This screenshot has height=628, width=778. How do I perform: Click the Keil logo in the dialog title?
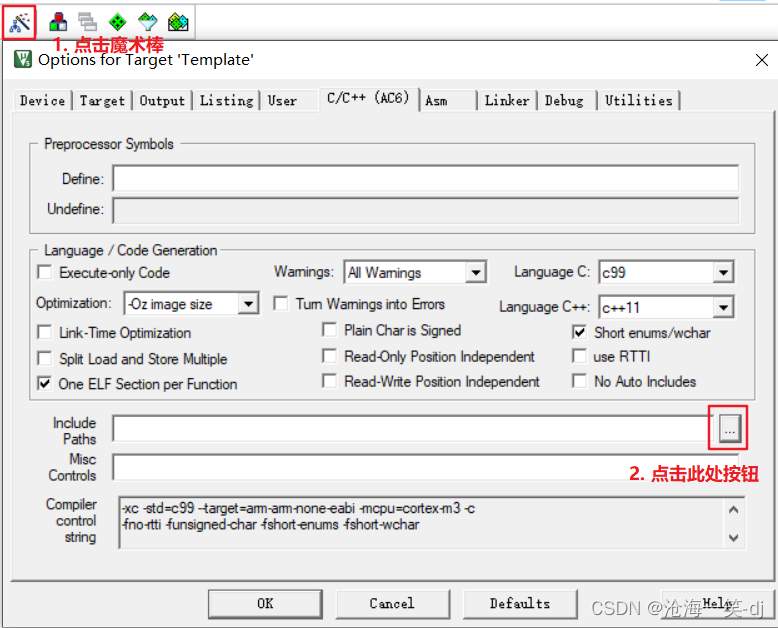pos(23,60)
